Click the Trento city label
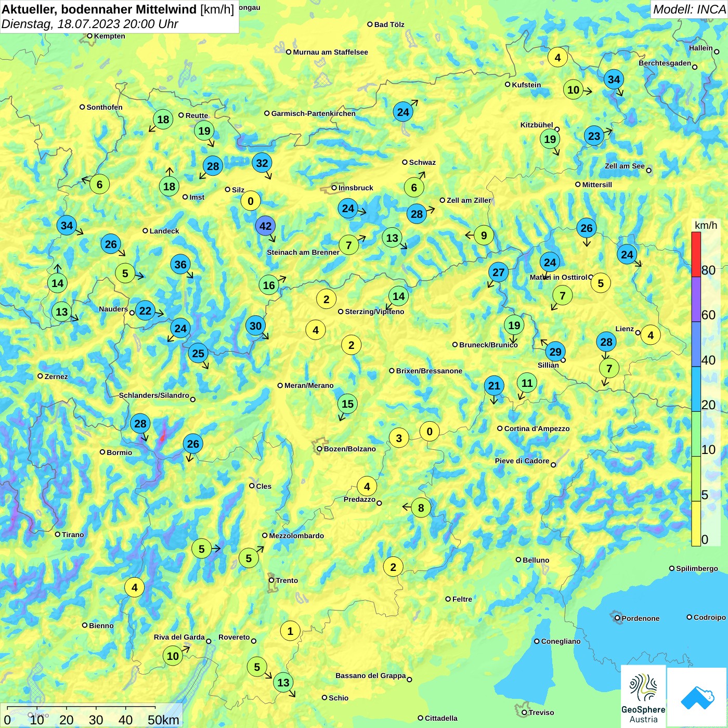 (287, 580)
